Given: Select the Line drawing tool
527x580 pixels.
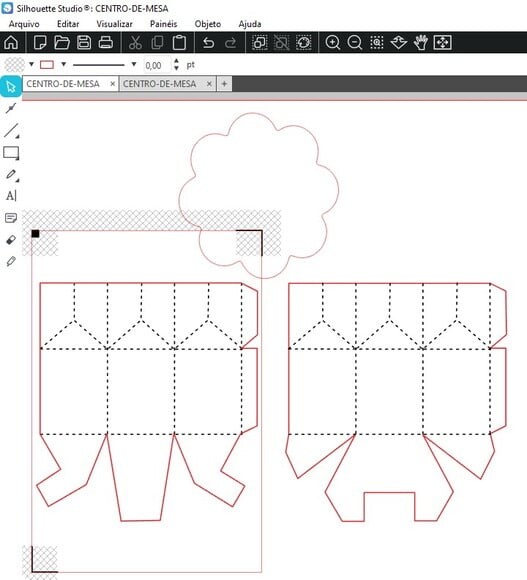Looking at the screenshot, I should 11,131.
